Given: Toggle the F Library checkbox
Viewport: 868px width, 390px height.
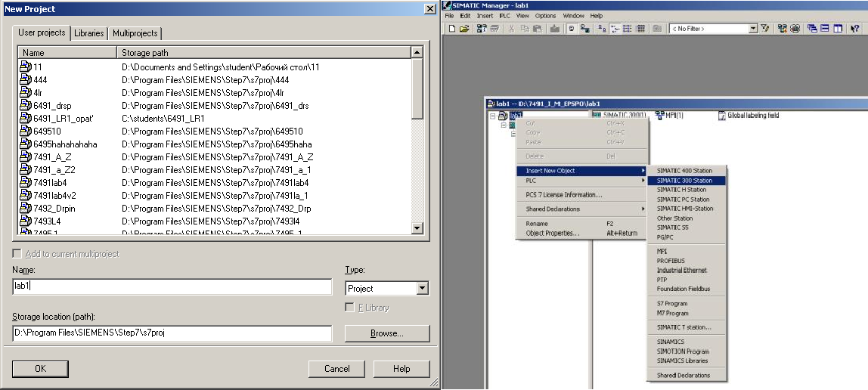Looking at the screenshot, I should (x=349, y=307).
